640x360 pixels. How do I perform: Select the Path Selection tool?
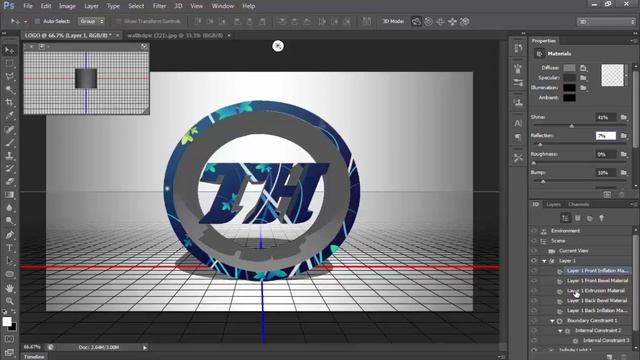(x=9, y=261)
